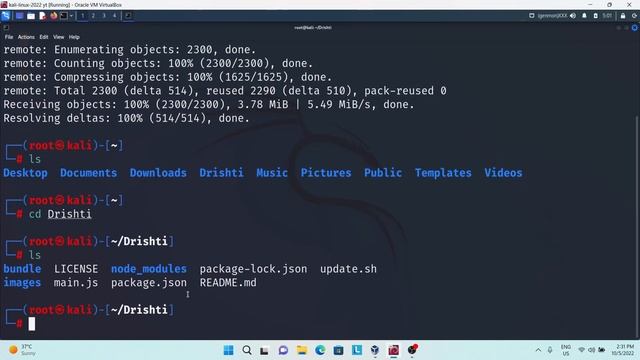640x360 pixels.
Task: Switch to workspace 4
Action: (x=114, y=16)
